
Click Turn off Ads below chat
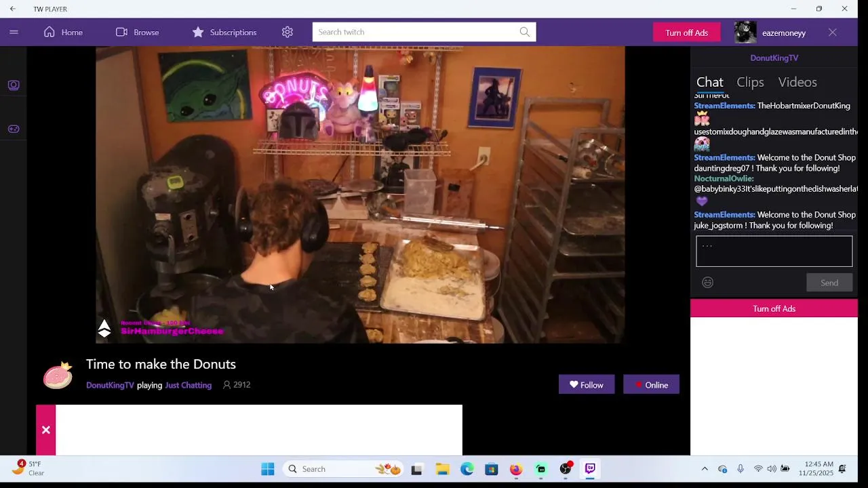click(x=774, y=308)
